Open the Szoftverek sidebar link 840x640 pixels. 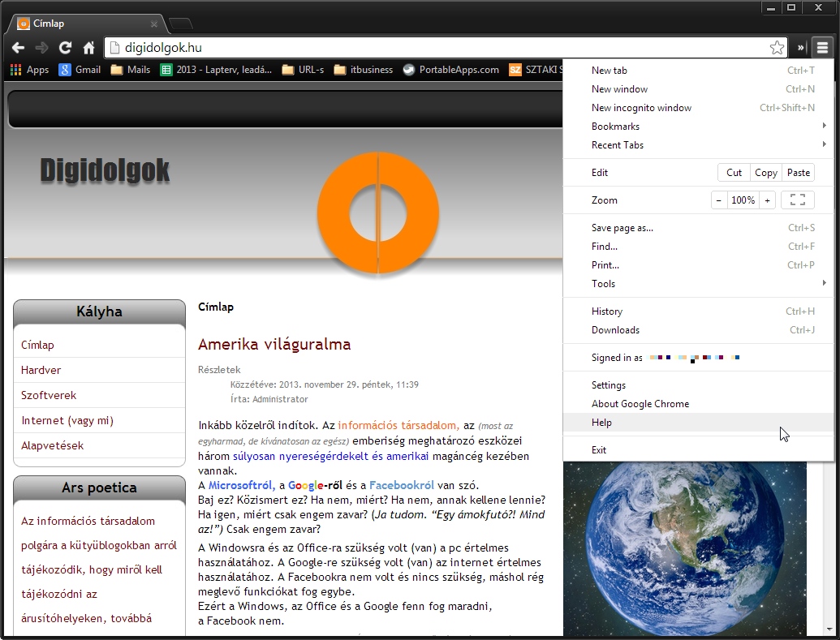[49, 395]
